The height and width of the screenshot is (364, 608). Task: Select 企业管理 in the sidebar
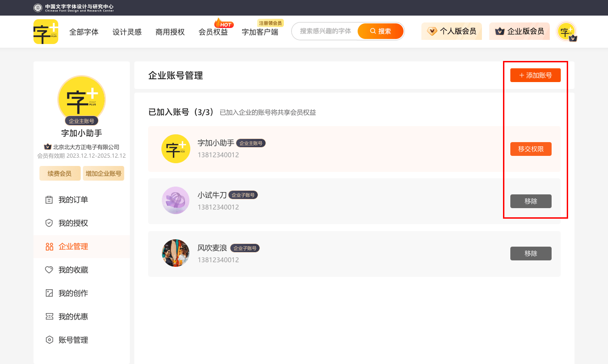(73, 247)
